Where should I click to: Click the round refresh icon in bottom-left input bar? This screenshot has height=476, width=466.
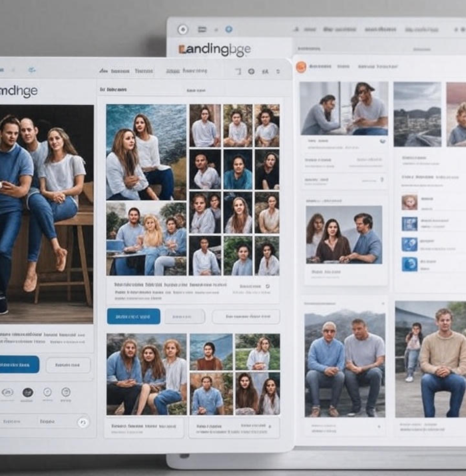tap(82, 421)
